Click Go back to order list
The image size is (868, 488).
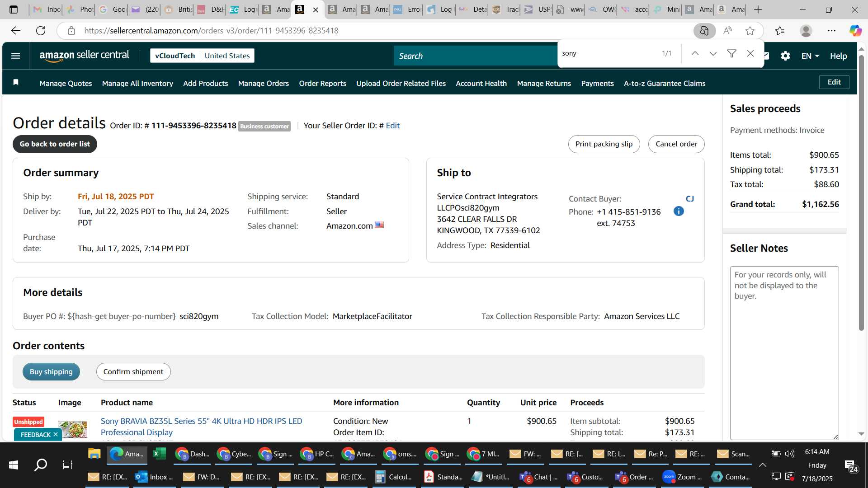click(55, 144)
